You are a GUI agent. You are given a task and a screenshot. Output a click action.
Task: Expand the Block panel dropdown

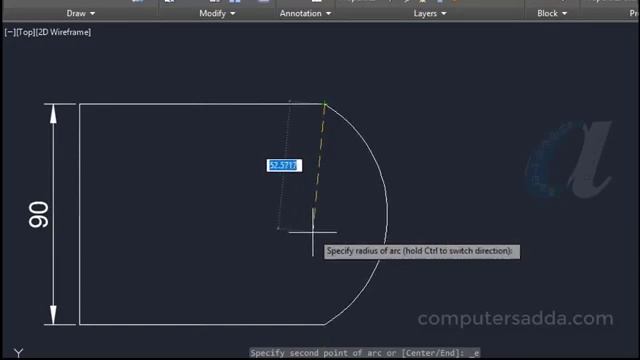pos(552,13)
